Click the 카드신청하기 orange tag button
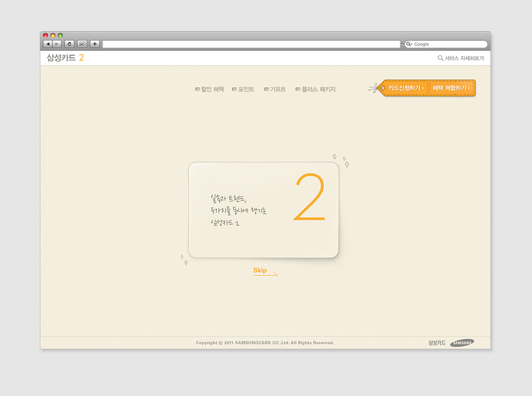Screen dimensions: 532x396 (406, 88)
